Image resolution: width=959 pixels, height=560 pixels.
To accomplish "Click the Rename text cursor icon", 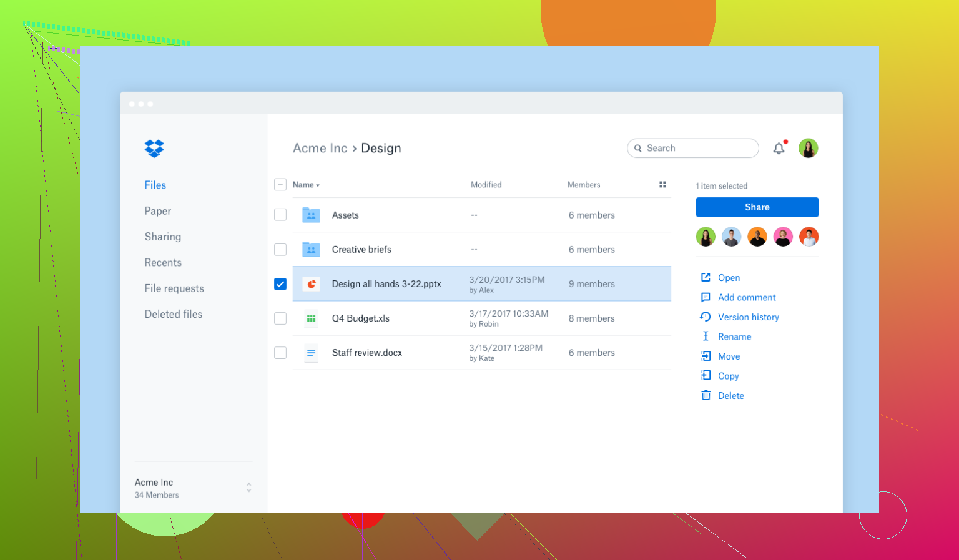I will (706, 336).
